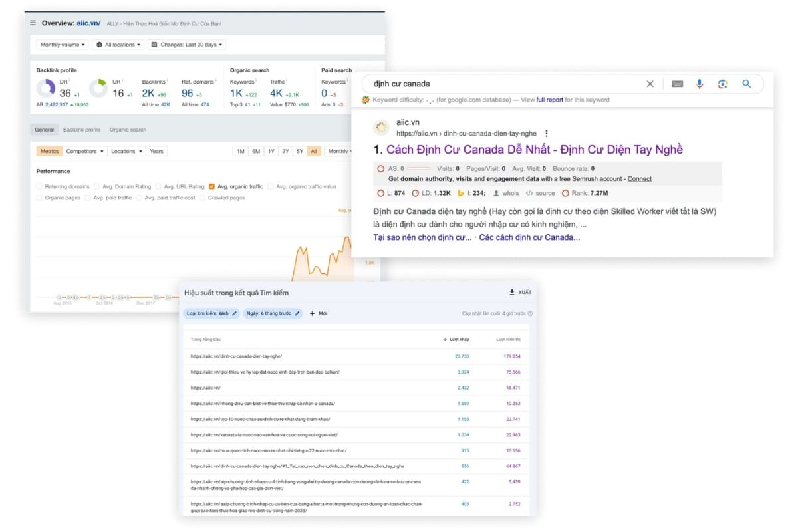Enable the Avg. Domain Rating checkbox
798x532 pixels.
(97, 187)
